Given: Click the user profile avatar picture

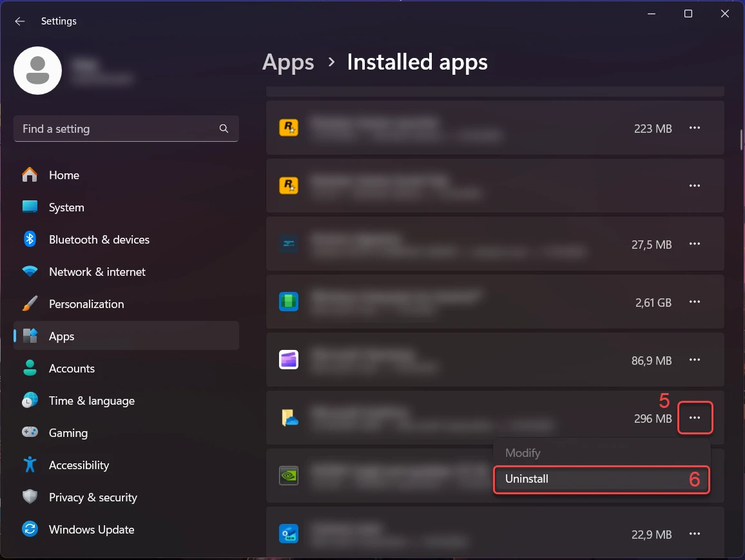Looking at the screenshot, I should (38, 70).
